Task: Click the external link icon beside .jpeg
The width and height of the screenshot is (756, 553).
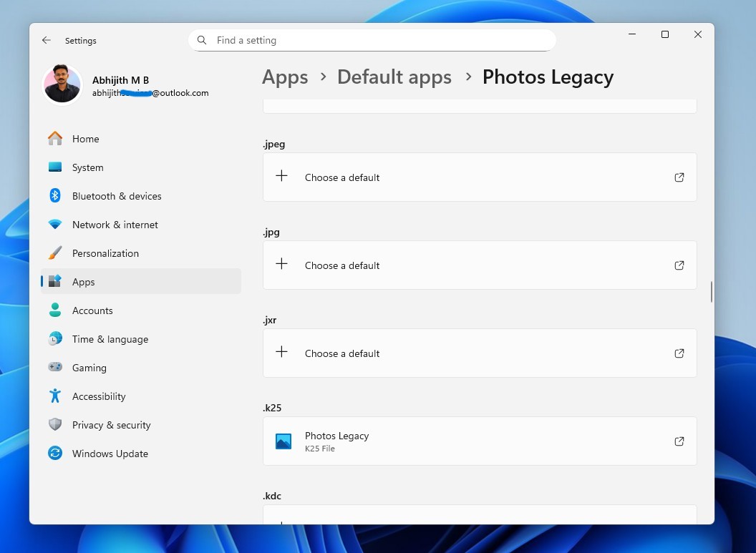Action: [x=679, y=177]
